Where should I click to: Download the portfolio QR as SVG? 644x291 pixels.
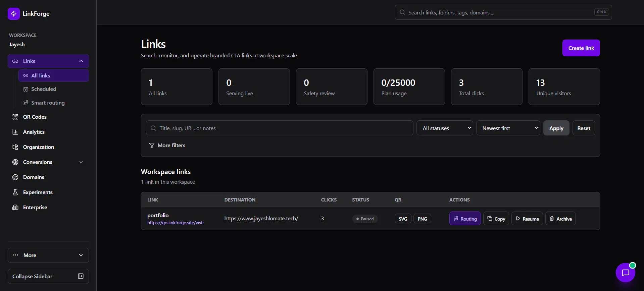[x=403, y=219]
